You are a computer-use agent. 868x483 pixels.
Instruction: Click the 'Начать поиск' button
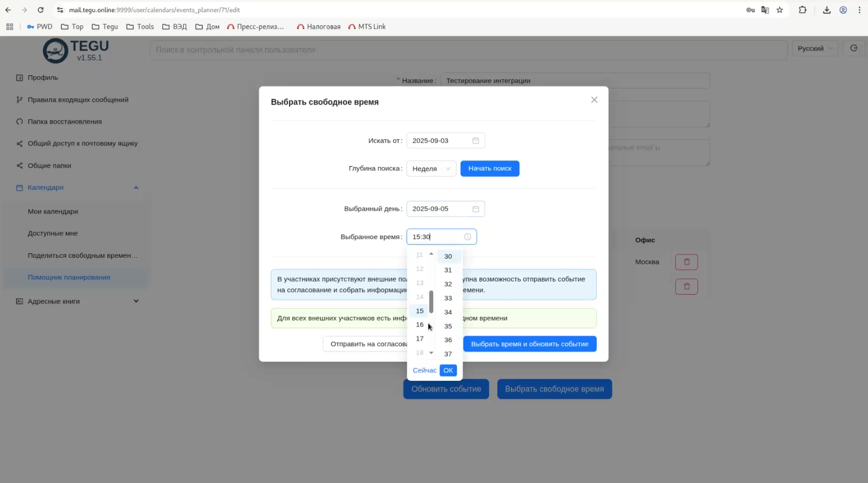coord(489,169)
